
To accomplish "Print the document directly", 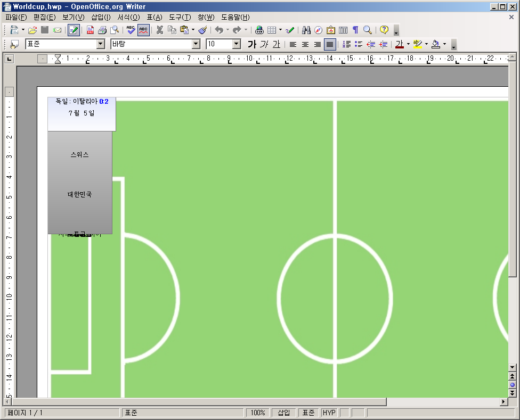I will (102, 30).
